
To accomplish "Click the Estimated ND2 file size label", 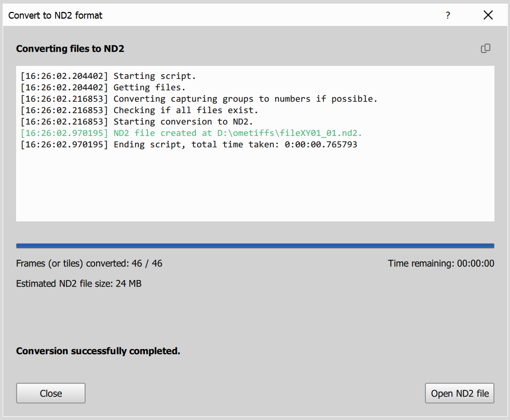I will click(x=78, y=284).
